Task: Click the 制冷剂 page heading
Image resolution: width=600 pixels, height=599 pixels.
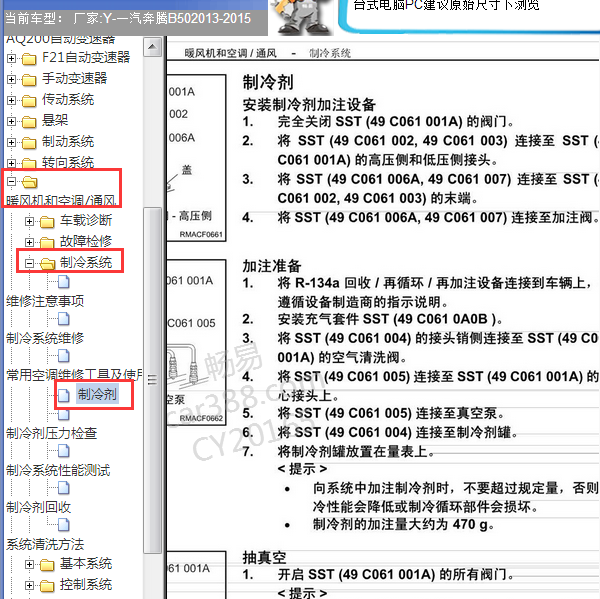Action: [x=268, y=82]
